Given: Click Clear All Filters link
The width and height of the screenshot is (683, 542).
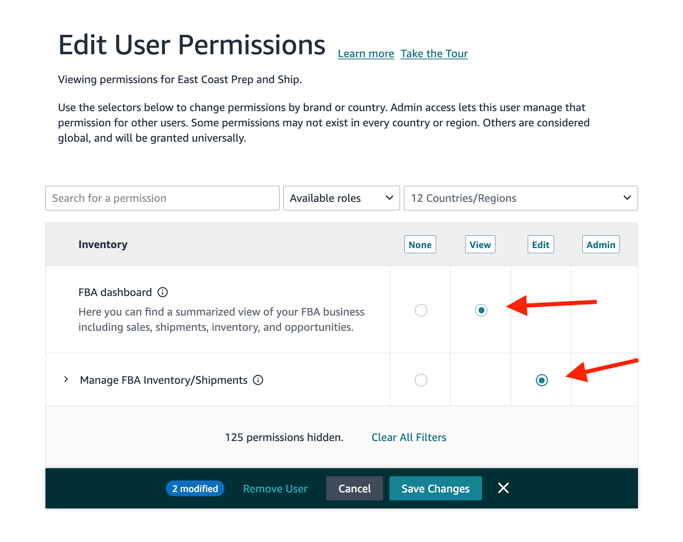Looking at the screenshot, I should (409, 437).
